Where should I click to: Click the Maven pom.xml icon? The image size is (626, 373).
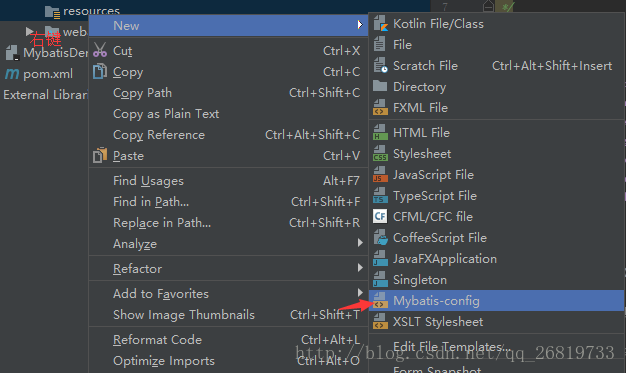click(x=12, y=73)
